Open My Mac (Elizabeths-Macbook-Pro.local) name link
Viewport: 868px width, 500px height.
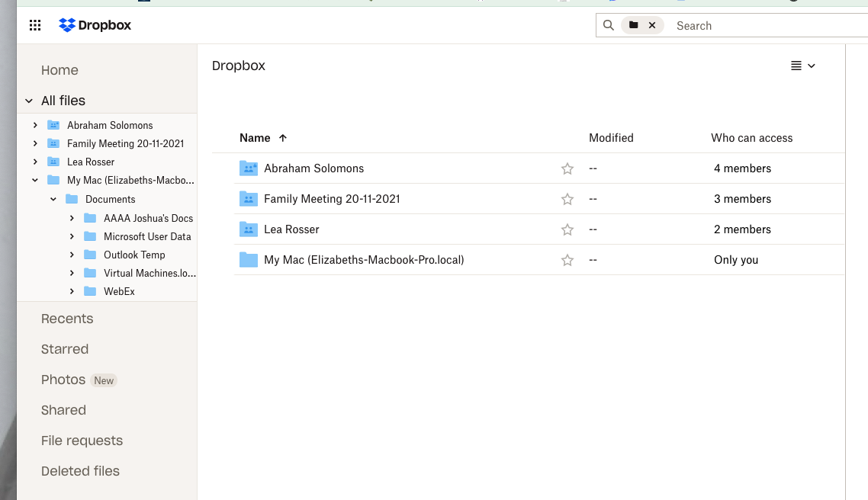click(x=365, y=259)
